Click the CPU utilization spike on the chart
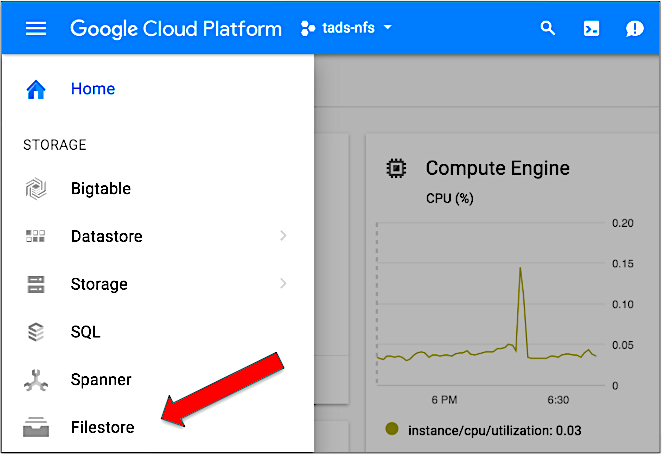 pos(520,270)
